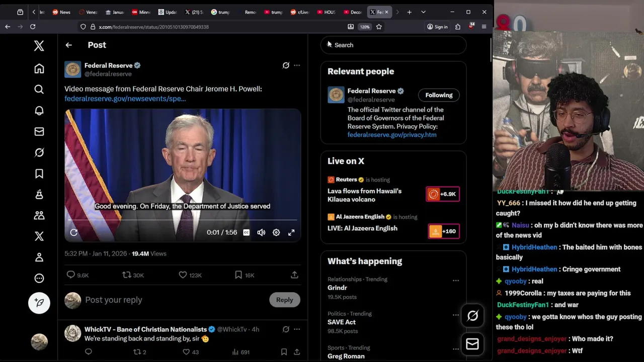Open the federalreserve.gov/newsevents link in post
Screen dimensions: 644x362
pos(125,99)
